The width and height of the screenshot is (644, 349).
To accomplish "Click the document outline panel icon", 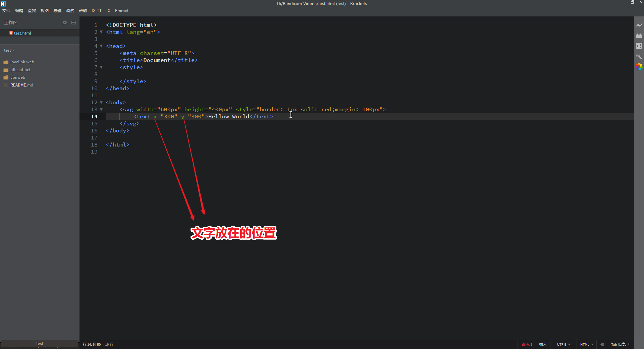I will (x=639, y=46).
